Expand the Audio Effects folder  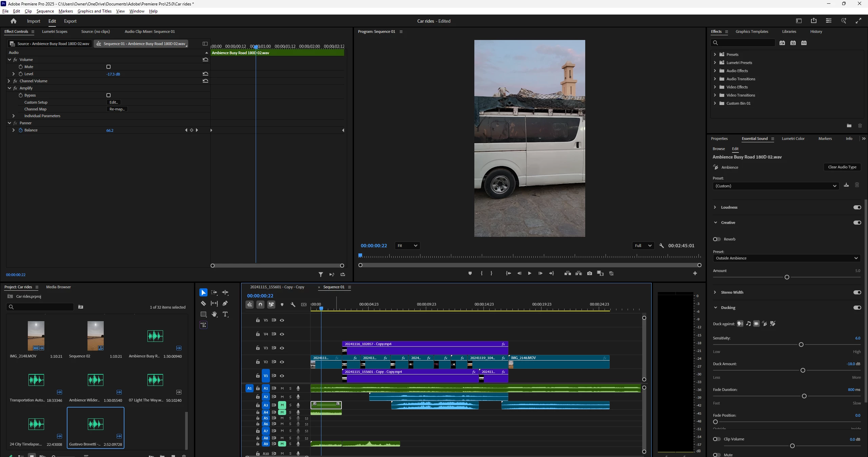715,71
